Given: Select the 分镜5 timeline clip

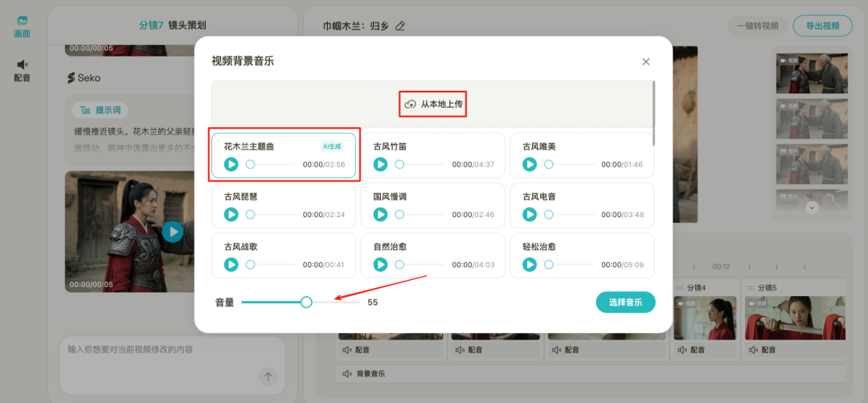Looking at the screenshot, I should click(795, 318).
